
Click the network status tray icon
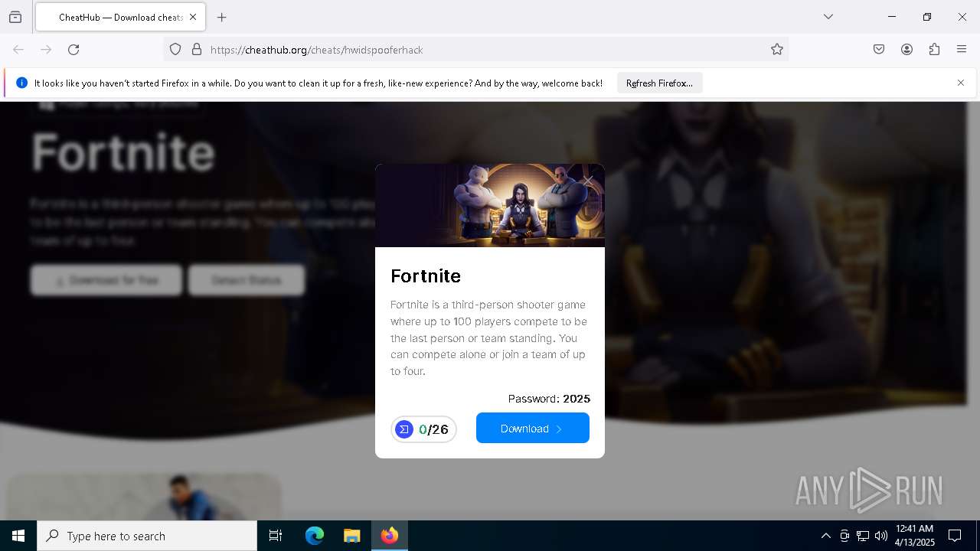863,536
